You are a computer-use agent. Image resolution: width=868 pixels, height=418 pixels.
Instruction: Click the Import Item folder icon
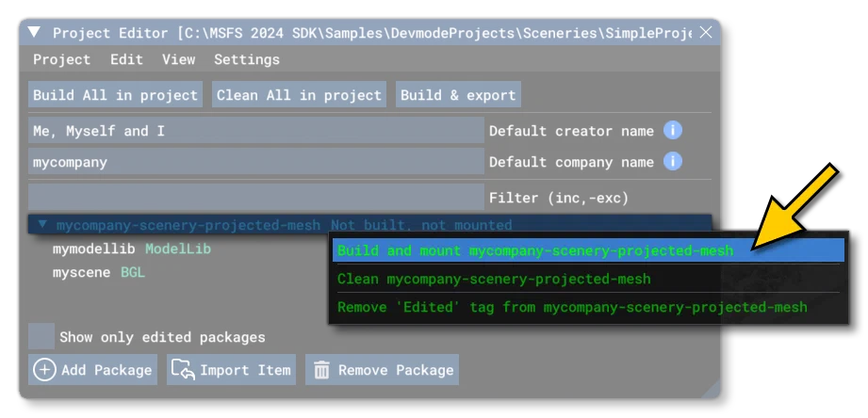click(x=183, y=369)
